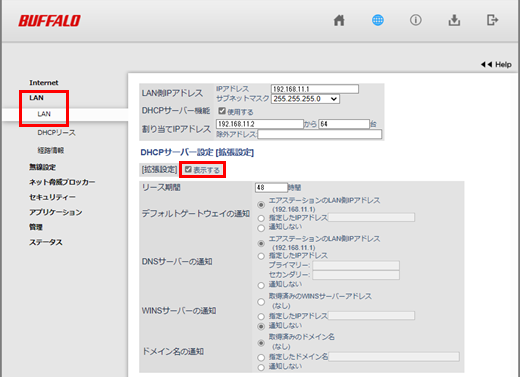The width and height of the screenshot is (520, 377).
Task: Click the BUFFALO logo
Action: pos(49,21)
